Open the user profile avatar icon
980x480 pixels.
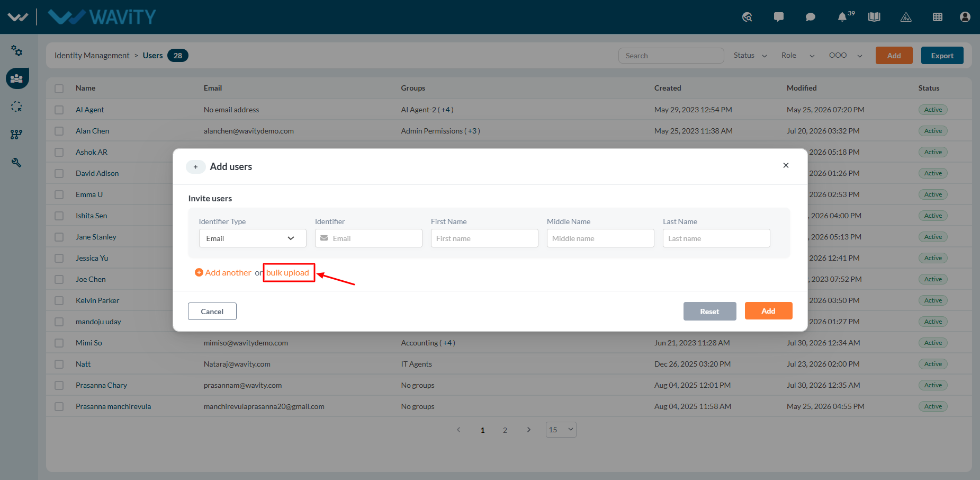pos(965,17)
